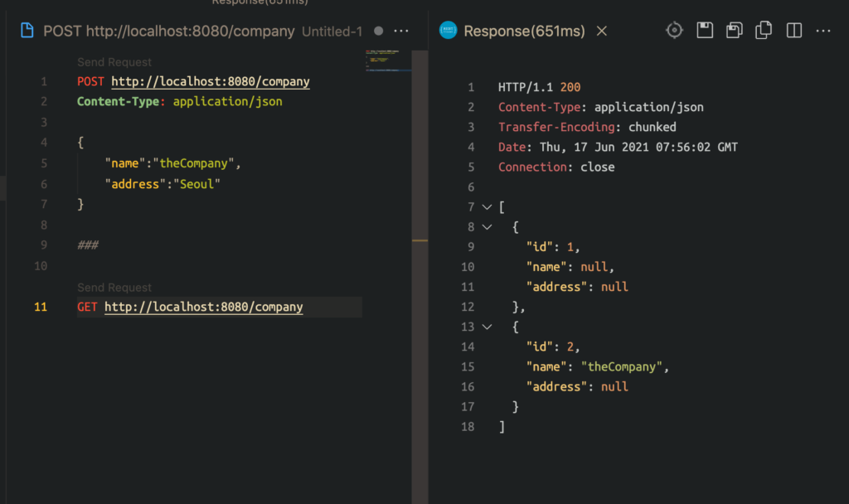This screenshot has width=849, height=504.
Task: Select the POST request Untitled-1 tab
Action: [x=168, y=31]
